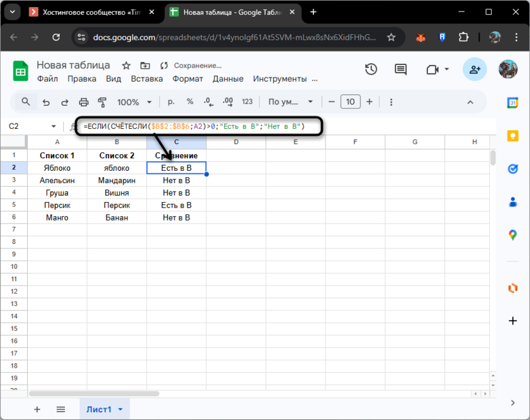Open the Данные menu
Viewport: 530px width, 420px height.
228,79
